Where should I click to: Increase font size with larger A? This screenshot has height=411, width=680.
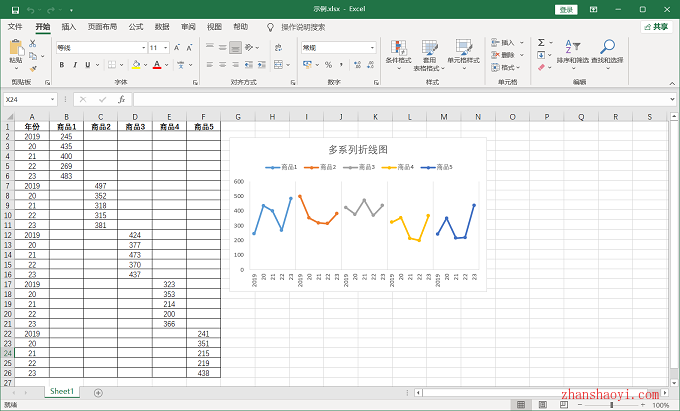pyautogui.click(x=177, y=48)
